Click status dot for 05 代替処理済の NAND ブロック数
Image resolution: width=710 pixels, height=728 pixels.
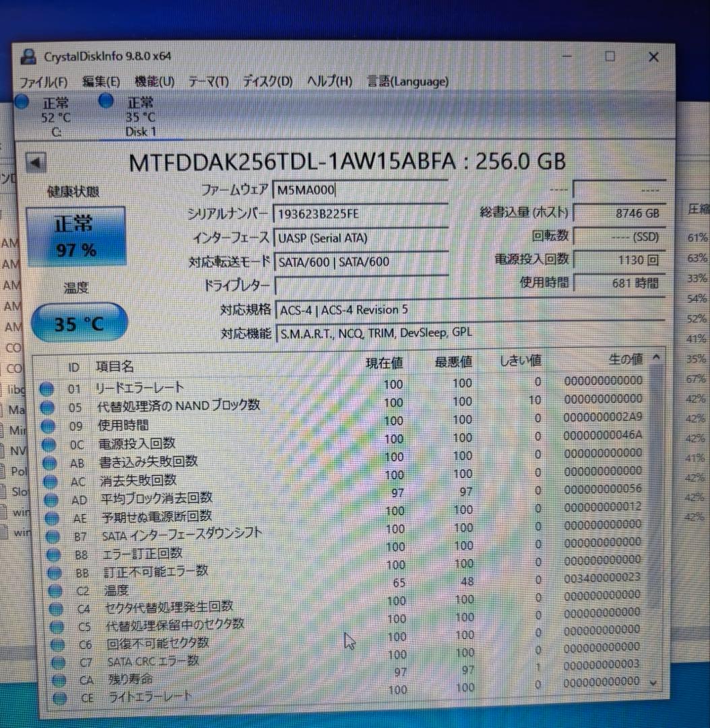[x=47, y=408]
